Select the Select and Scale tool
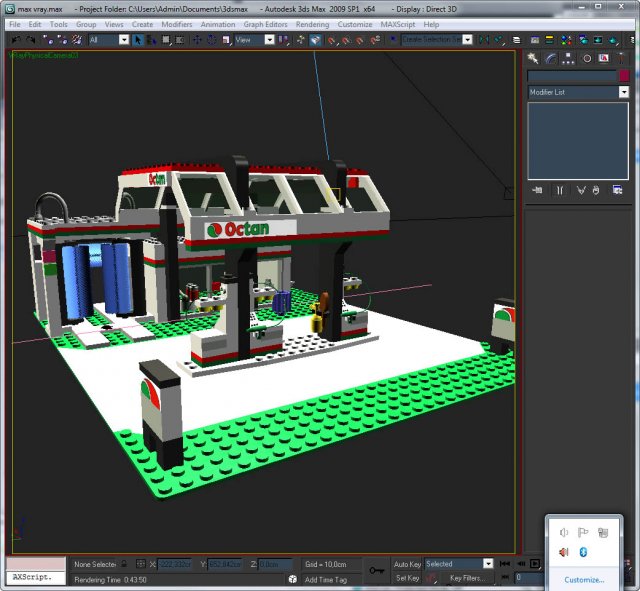The width and height of the screenshot is (640, 591). coord(226,40)
